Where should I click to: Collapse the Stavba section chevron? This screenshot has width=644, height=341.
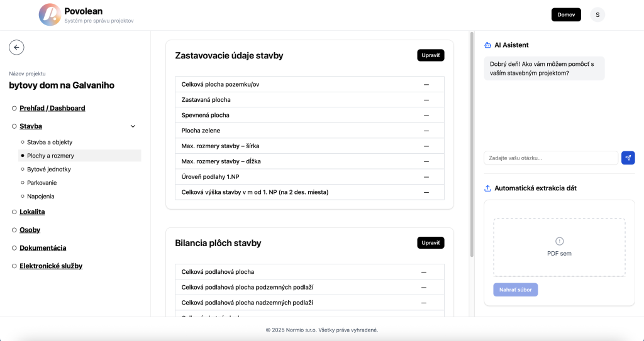coord(133,126)
